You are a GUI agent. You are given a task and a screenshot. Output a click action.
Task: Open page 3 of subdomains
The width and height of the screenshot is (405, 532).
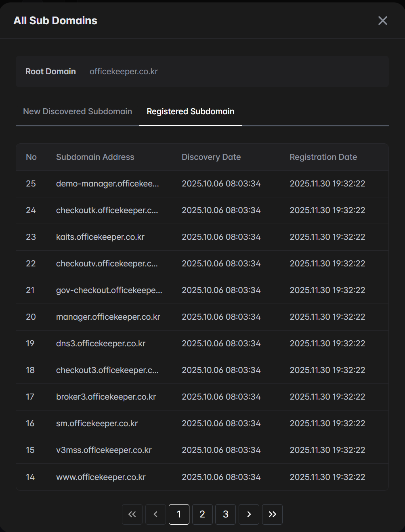225,514
